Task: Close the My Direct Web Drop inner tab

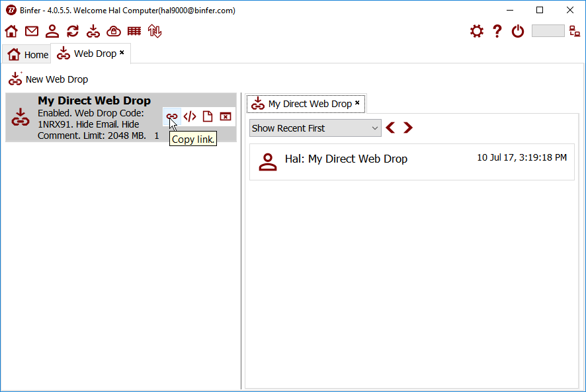Action: (x=357, y=102)
